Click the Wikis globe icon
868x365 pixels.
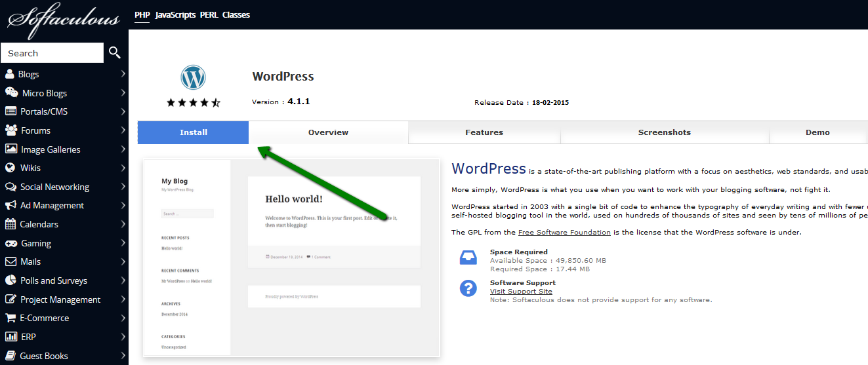click(10, 168)
